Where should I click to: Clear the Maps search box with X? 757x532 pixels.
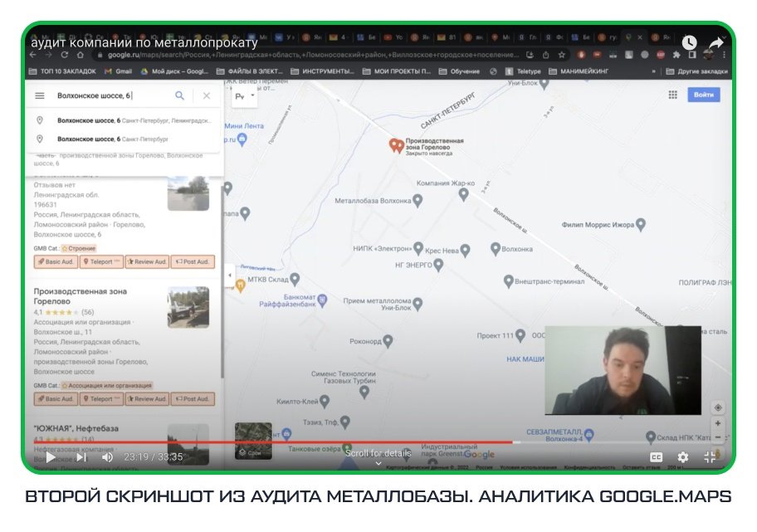point(207,95)
